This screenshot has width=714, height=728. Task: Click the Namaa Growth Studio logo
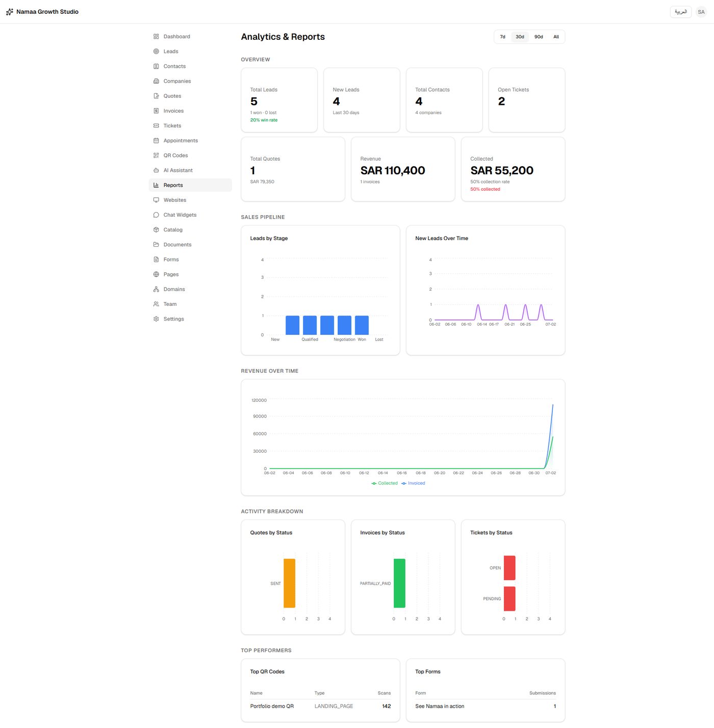tap(10, 12)
